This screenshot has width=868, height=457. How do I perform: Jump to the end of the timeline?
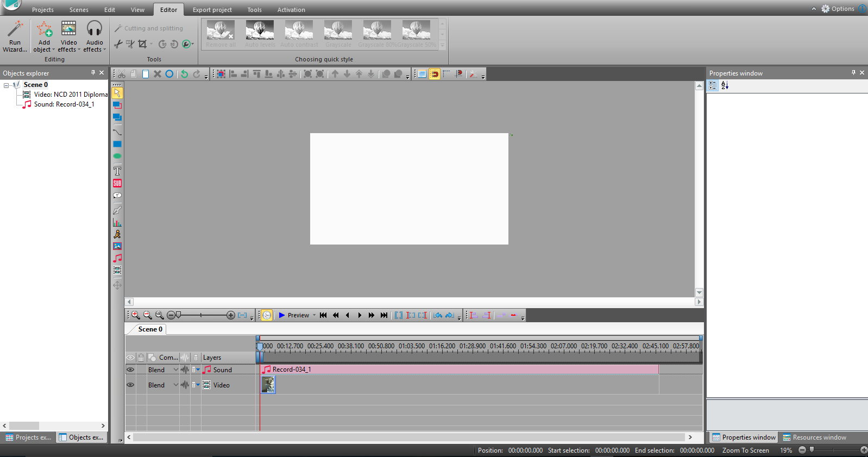384,315
